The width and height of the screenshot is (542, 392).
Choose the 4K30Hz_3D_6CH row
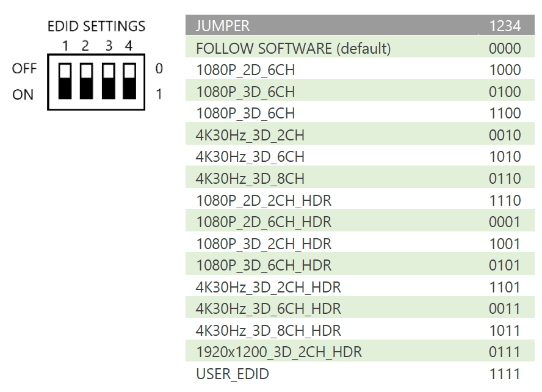pyautogui.click(x=250, y=157)
